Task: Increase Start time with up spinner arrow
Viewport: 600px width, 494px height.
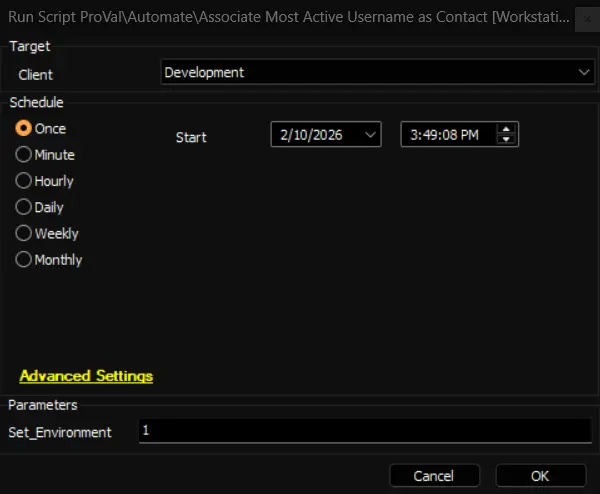Action: click(507, 129)
